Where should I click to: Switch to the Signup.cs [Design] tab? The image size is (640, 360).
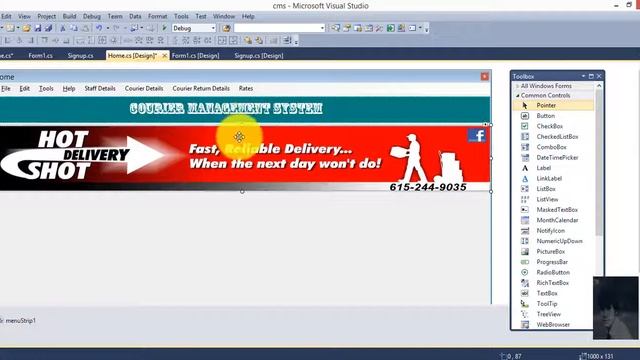coord(259,56)
